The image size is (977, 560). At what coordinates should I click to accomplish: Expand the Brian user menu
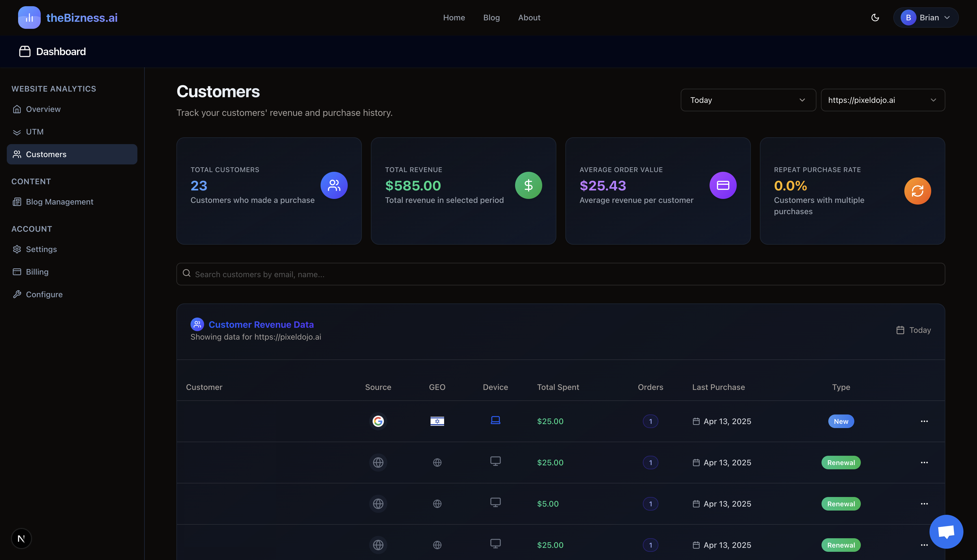click(926, 18)
